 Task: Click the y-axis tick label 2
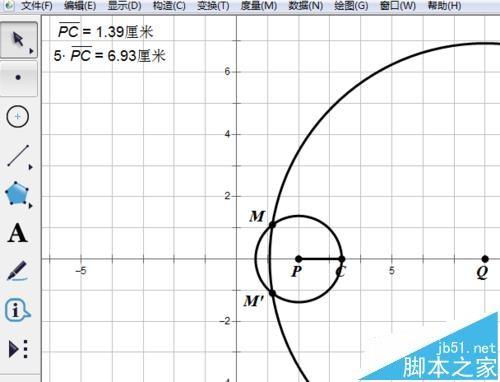[227, 196]
